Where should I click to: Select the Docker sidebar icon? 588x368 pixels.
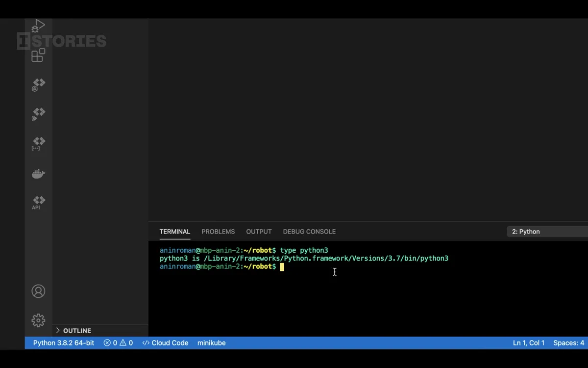38,173
